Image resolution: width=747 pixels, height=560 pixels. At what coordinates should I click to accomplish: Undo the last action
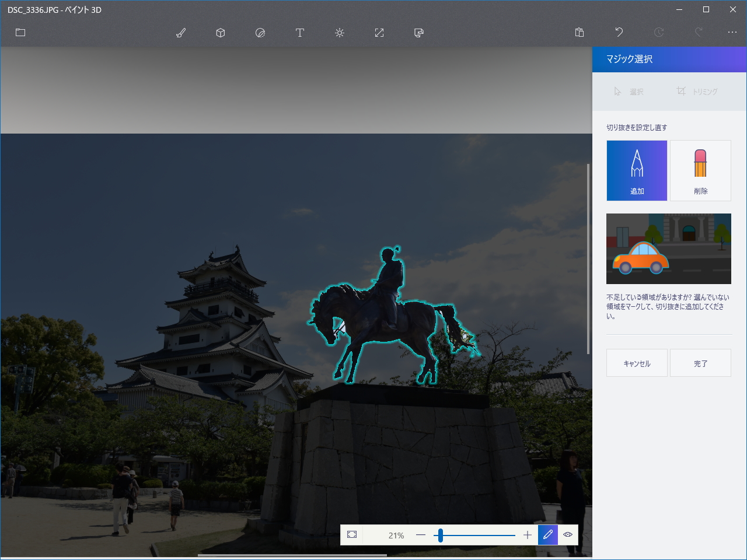point(619,33)
